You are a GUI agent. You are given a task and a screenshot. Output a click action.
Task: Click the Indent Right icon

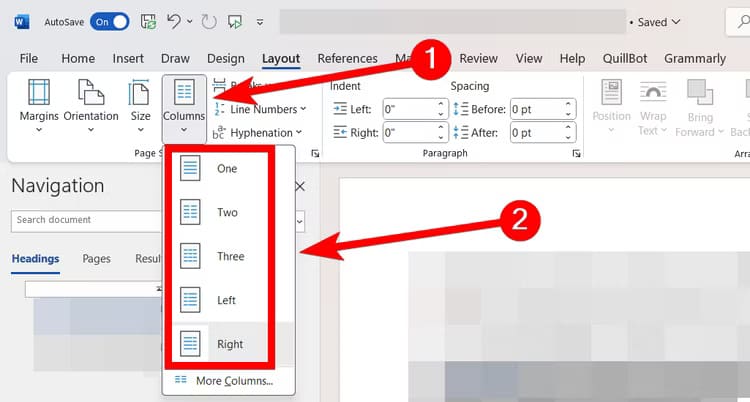point(340,132)
